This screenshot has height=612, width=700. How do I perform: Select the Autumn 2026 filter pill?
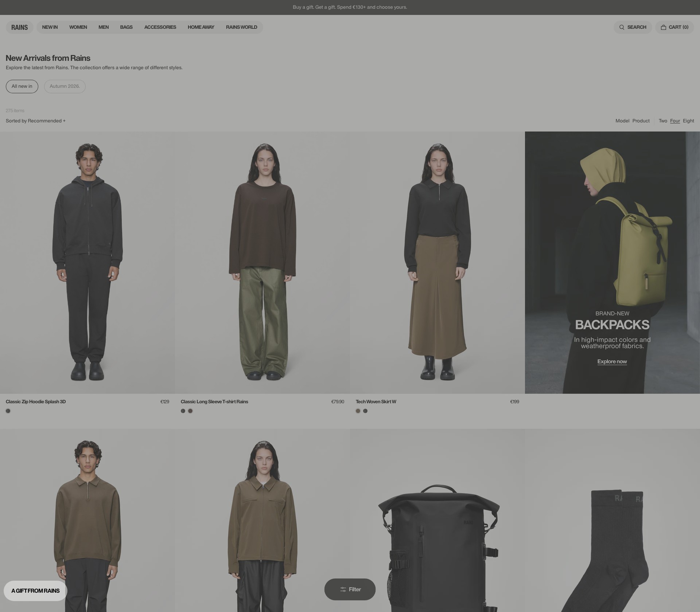pyautogui.click(x=65, y=86)
